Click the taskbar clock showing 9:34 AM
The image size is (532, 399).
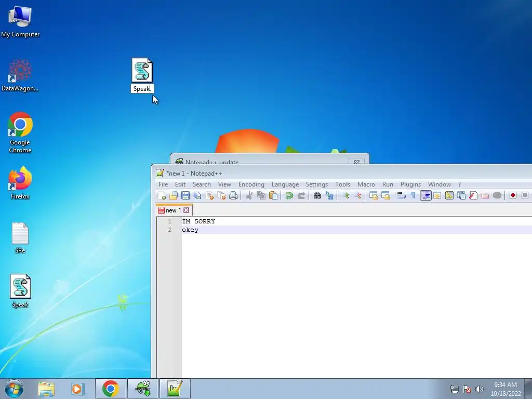(x=506, y=389)
